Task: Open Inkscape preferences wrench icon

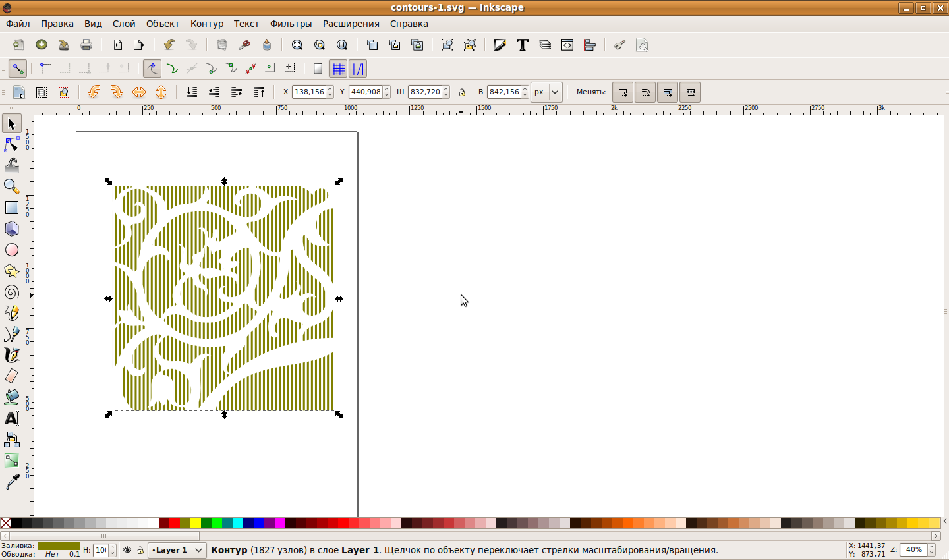Action: point(620,45)
